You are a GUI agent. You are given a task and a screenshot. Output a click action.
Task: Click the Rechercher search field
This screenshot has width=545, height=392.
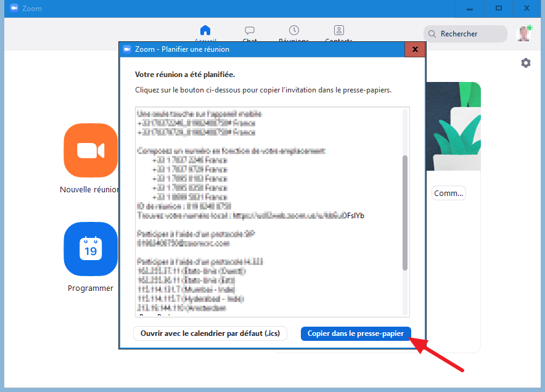tap(469, 34)
